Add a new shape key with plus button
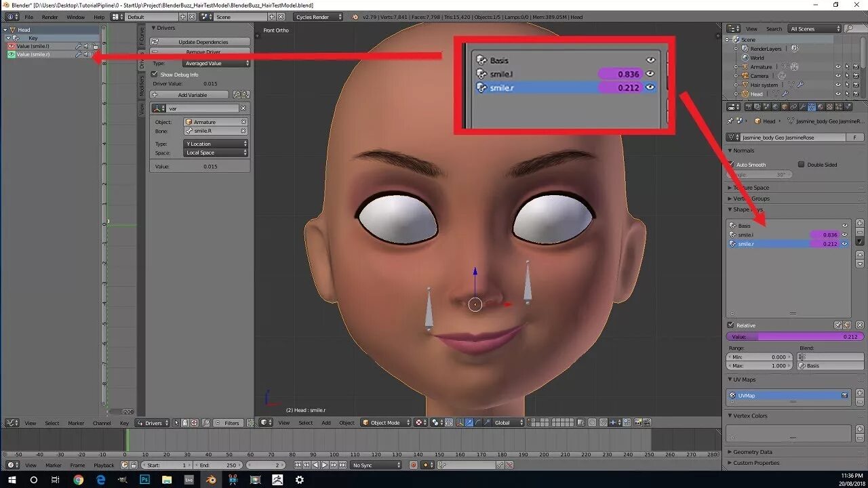This screenshot has width=868, height=488. (860, 223)
